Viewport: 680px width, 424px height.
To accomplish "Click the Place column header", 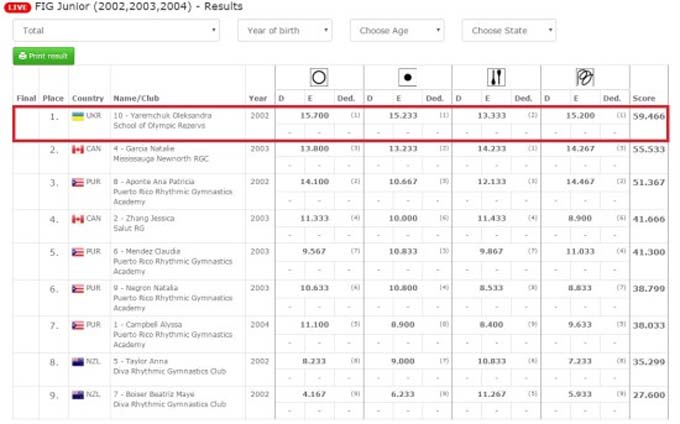I will tap(53, 98).
